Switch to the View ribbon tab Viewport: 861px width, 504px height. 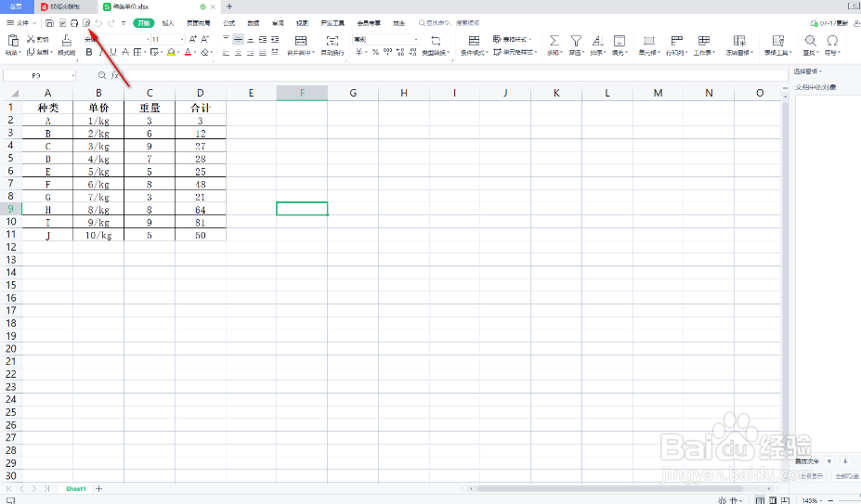302,23
